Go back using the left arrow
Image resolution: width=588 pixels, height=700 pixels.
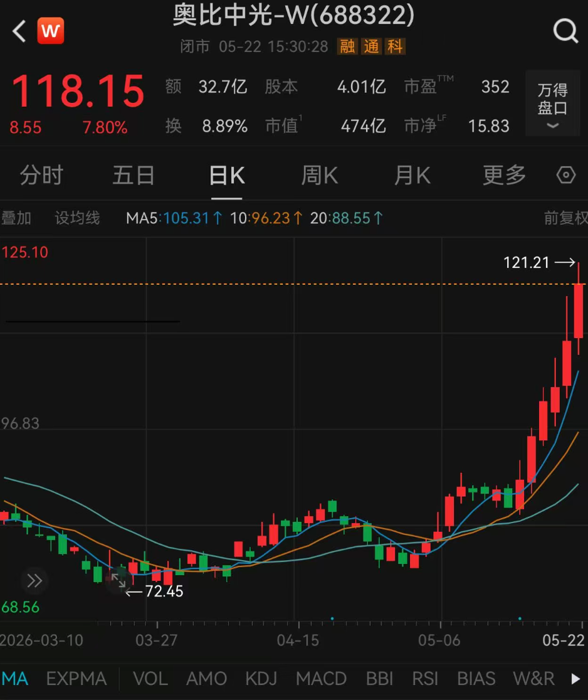(x=19, y=31)
